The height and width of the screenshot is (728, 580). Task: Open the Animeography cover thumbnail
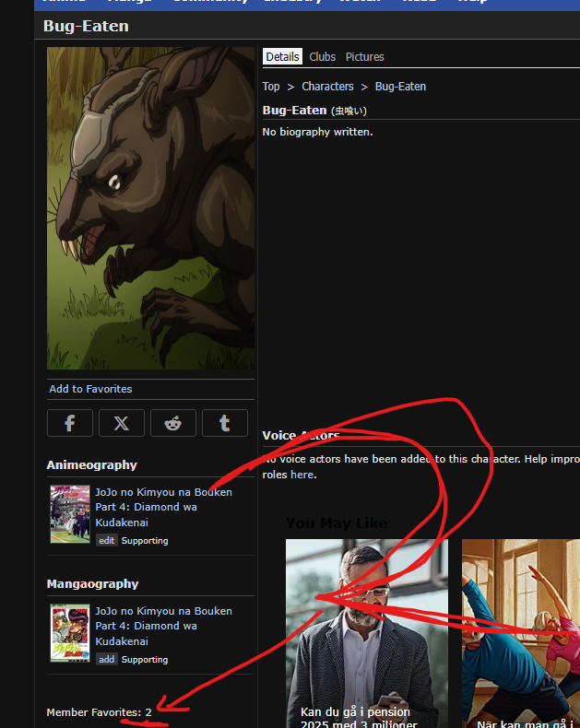(x=70, y=514)
